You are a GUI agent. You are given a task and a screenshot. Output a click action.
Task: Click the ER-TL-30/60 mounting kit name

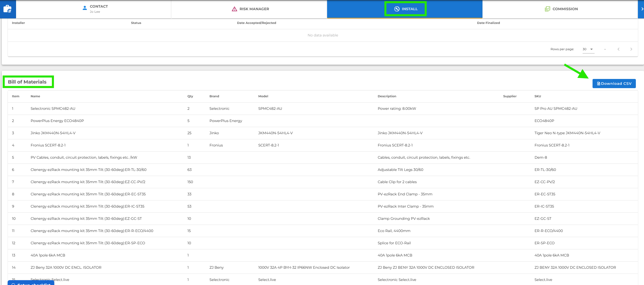click(x=88, y=170)
